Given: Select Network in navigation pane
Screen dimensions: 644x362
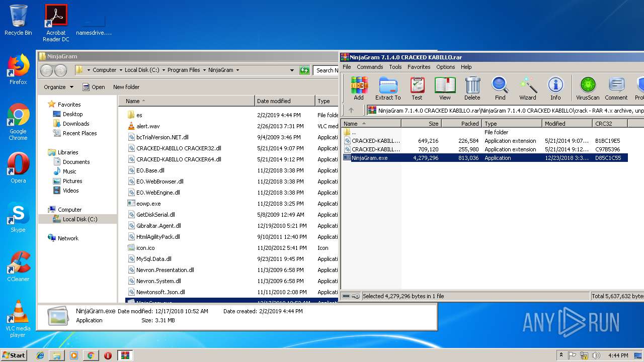Looking at the screenshot, I should tap(68, 238).
